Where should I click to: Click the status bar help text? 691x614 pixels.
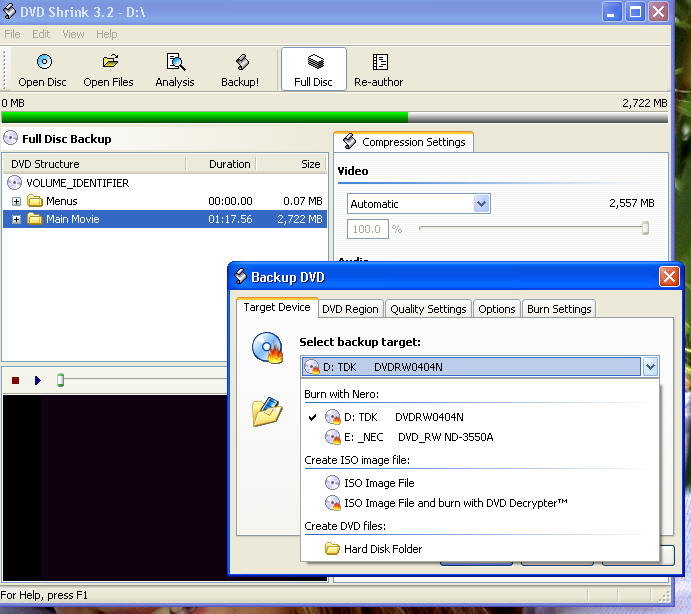coord(44,595)
